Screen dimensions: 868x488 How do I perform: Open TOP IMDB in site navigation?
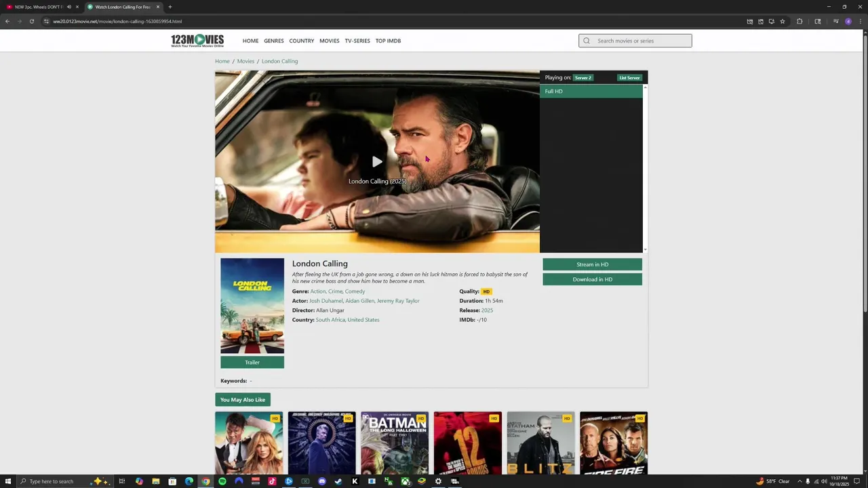click(x=388, y=41)
